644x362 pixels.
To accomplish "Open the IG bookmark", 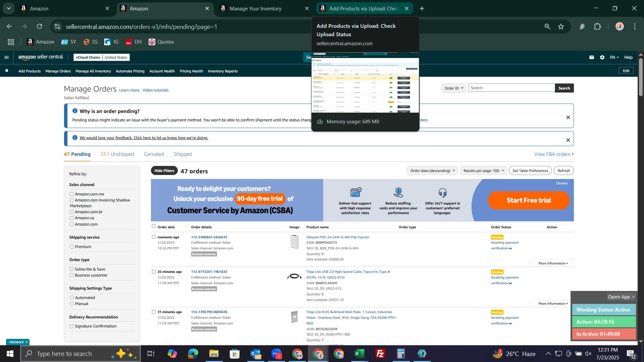I will [112, 42].
